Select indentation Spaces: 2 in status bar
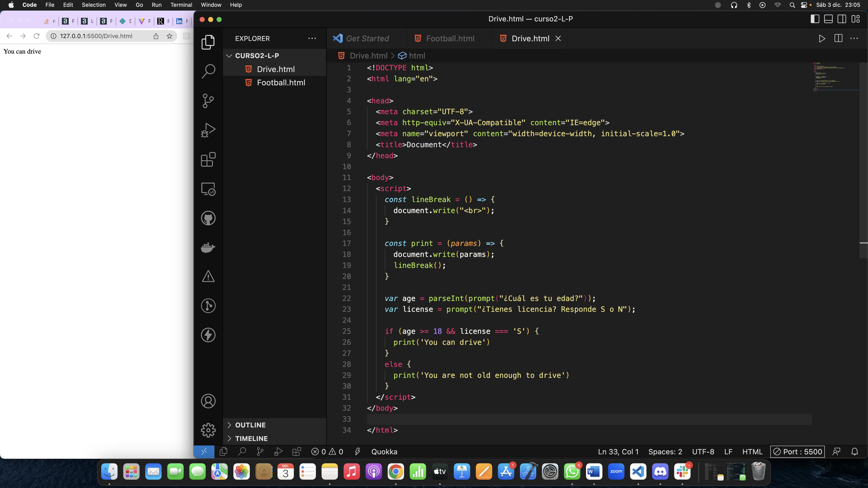Image resolution: width=868 pixels, height=488 pixels. (665, 452)
